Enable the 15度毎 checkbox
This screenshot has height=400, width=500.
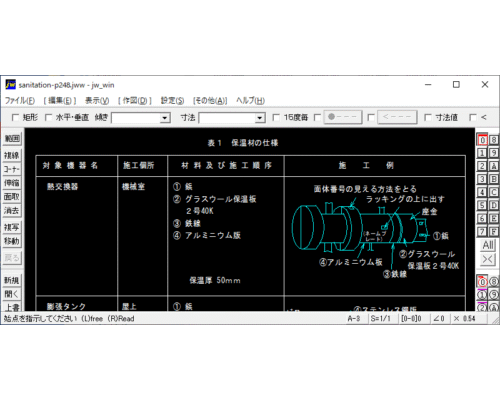click(276, 118)
